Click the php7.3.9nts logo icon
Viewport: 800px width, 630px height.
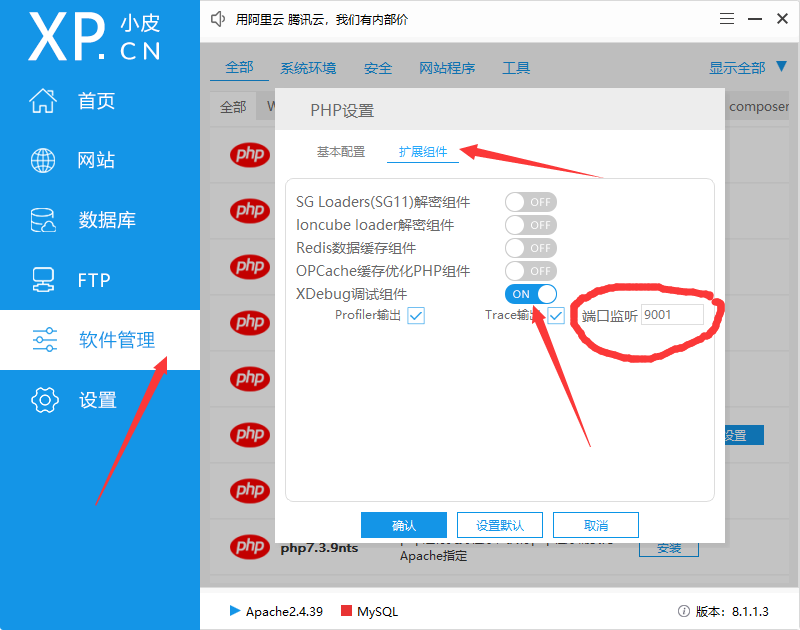click(x=249, y=546)
